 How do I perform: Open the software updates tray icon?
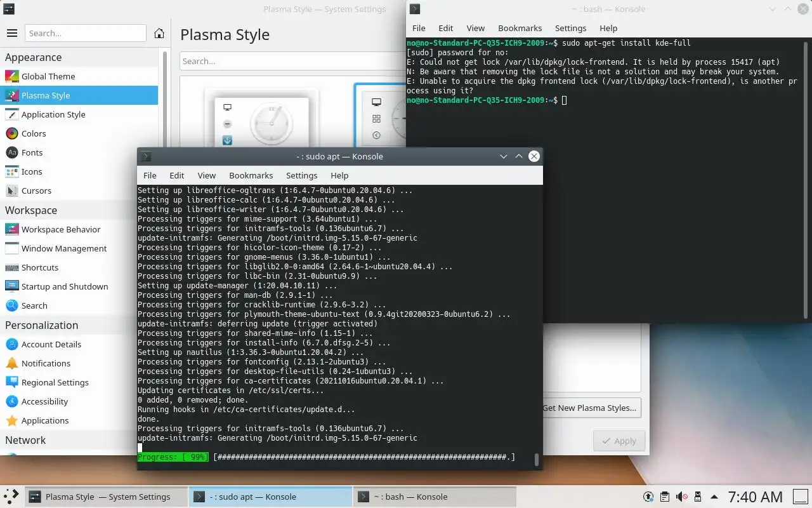click(x=648, y=497)
